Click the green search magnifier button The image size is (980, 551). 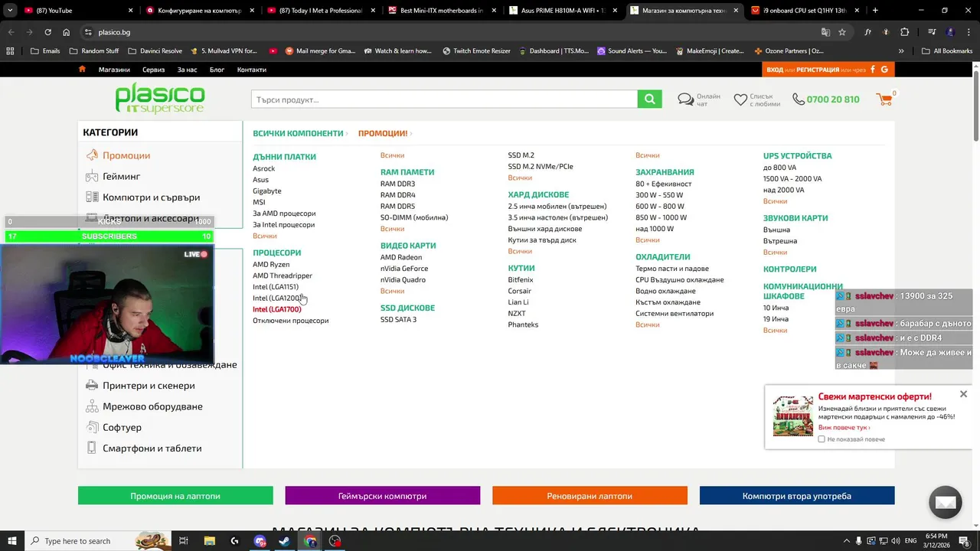[x=649, y=99]
